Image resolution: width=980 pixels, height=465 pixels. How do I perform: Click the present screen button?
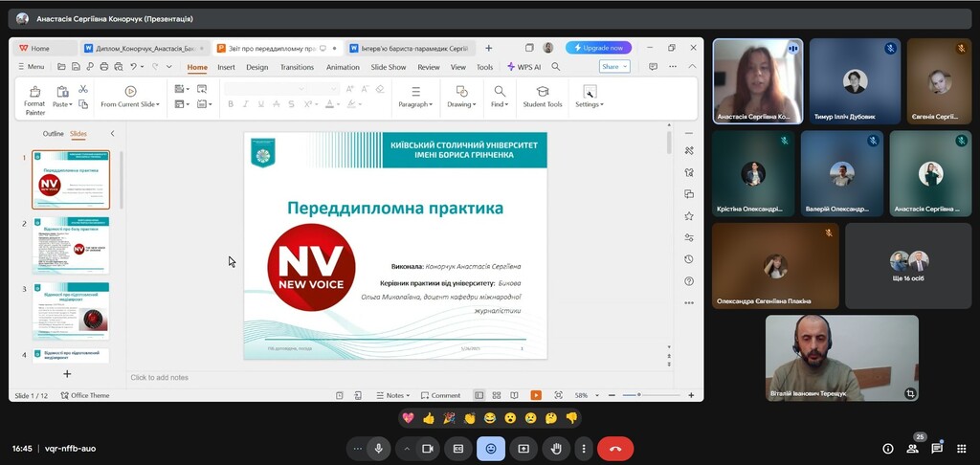(523, 448)
